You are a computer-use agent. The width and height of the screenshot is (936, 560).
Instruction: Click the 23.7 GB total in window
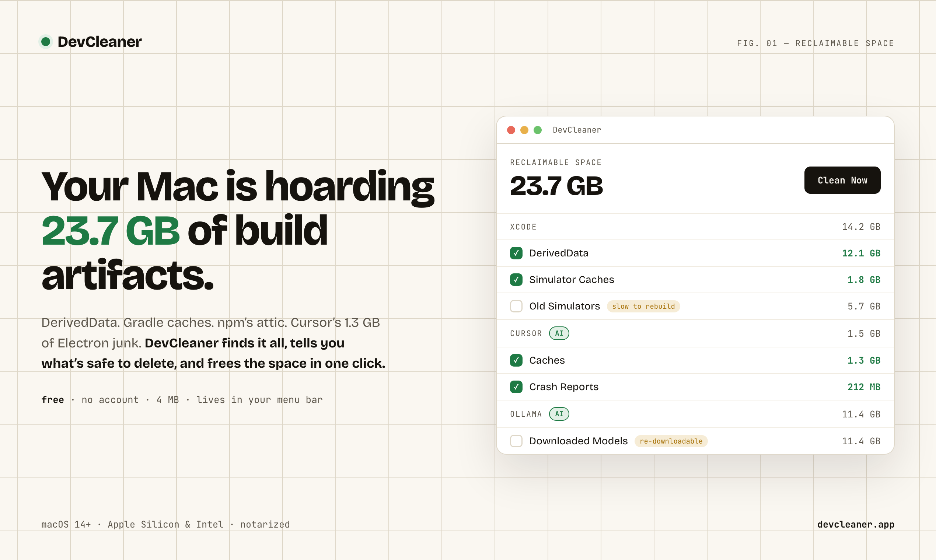pos(556,186)
